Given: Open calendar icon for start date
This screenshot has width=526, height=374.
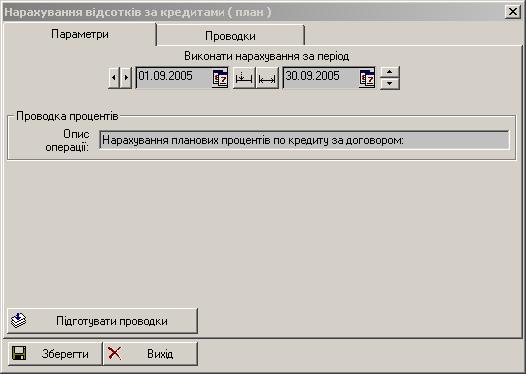Looking at the screenshot, I should tap(220, 78).
